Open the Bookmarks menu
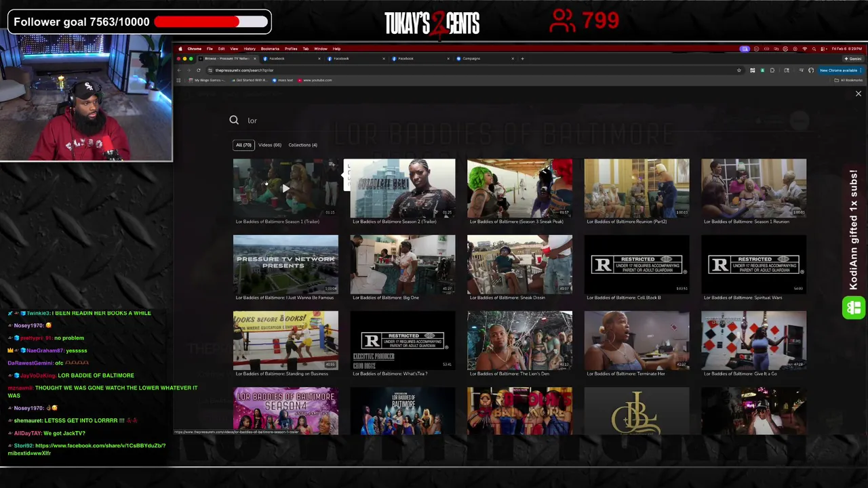Viewport: 868px width, 488px height. (270, 49)
